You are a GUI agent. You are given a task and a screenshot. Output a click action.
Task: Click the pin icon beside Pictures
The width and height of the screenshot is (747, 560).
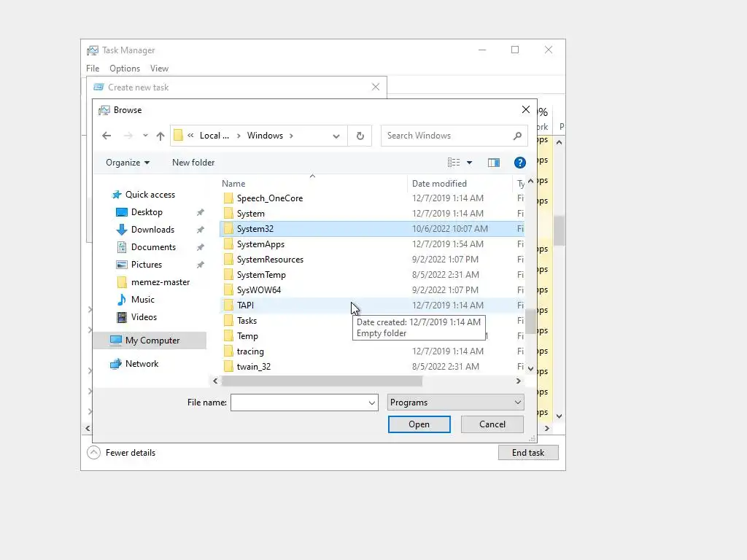201,265
